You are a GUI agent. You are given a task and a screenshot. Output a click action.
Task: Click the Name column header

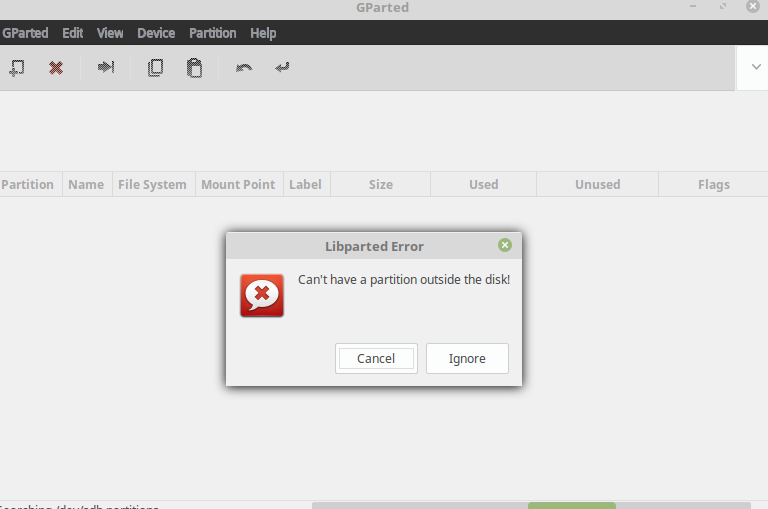coord(87,184)
